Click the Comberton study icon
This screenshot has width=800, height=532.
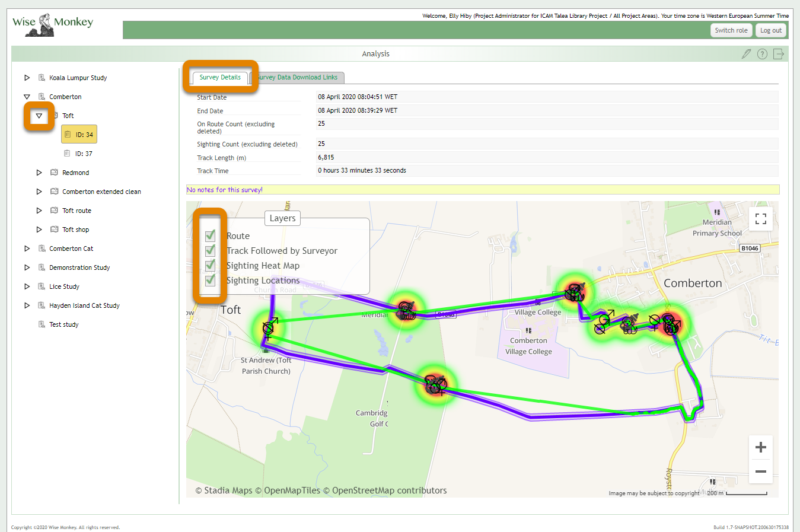[x=42, y=97]
